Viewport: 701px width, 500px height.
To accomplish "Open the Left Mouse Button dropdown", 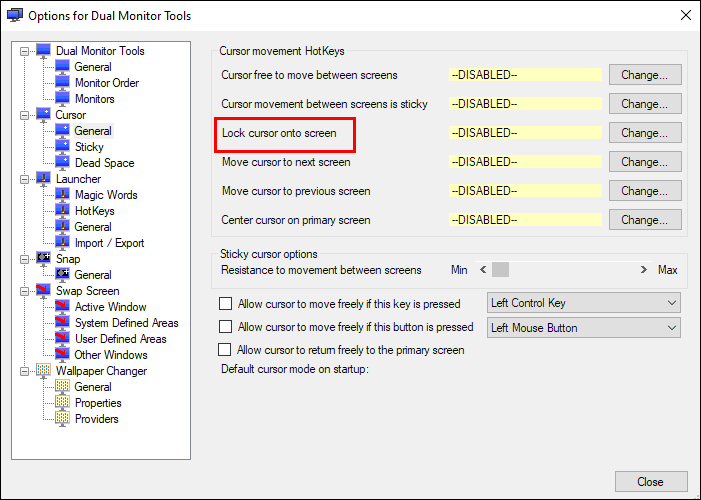I will pos(584,328).
